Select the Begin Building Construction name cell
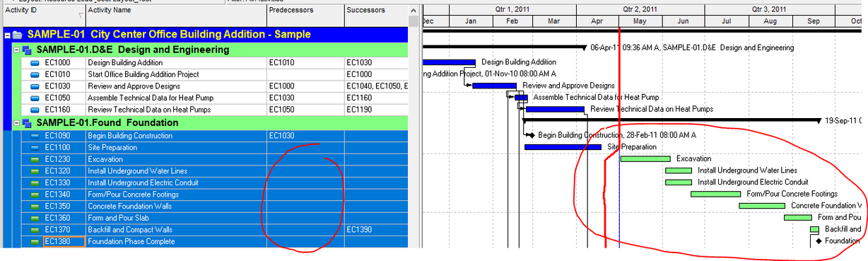Screen dimensions: 868x261 (x=176, y=135)
